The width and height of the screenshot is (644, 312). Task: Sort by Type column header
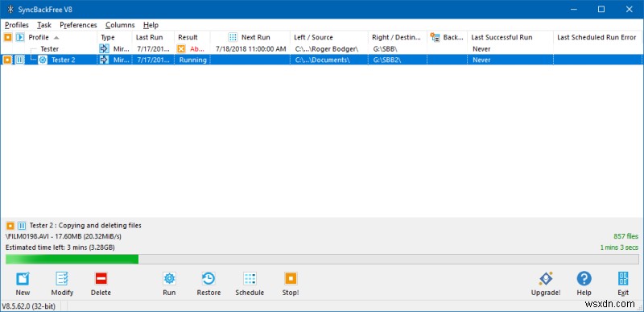click(x=108, y=37)
